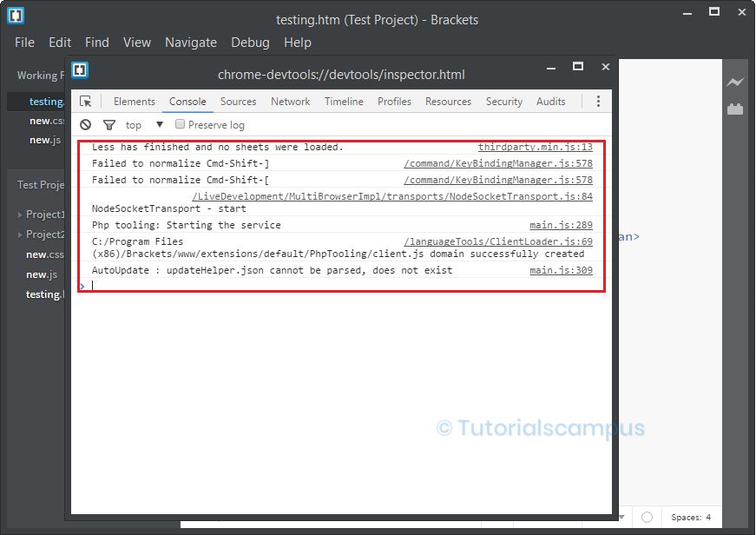
Task: Minimize the DevTools inspector window
Action: point(551,68)
